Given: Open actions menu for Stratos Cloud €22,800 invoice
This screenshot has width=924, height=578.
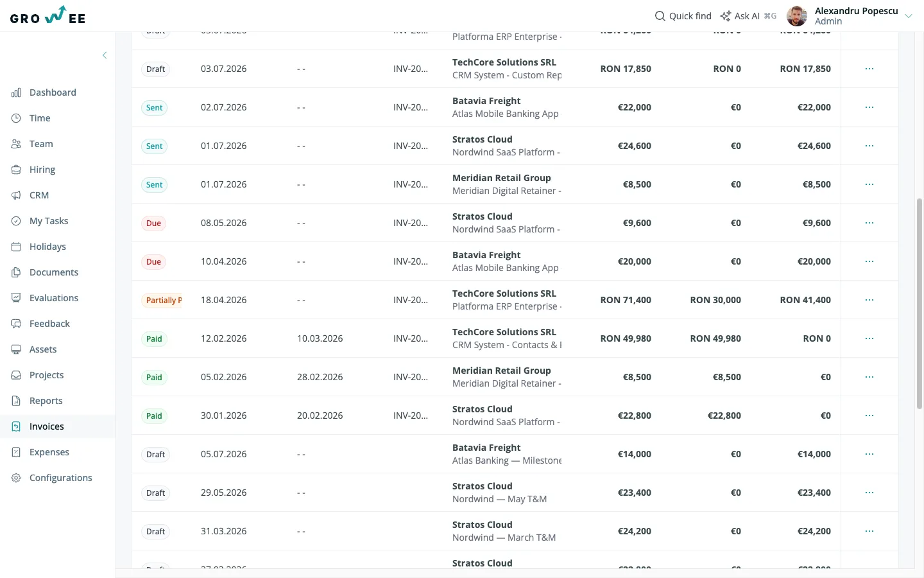Looking at the screenshot, I should 869,416.
